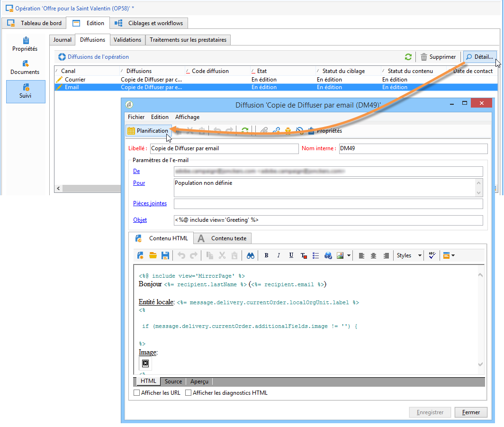This screenshot has width=504, height=427.
Task: Click the spell check ABC icon
Action: click(x=432, y=255)
